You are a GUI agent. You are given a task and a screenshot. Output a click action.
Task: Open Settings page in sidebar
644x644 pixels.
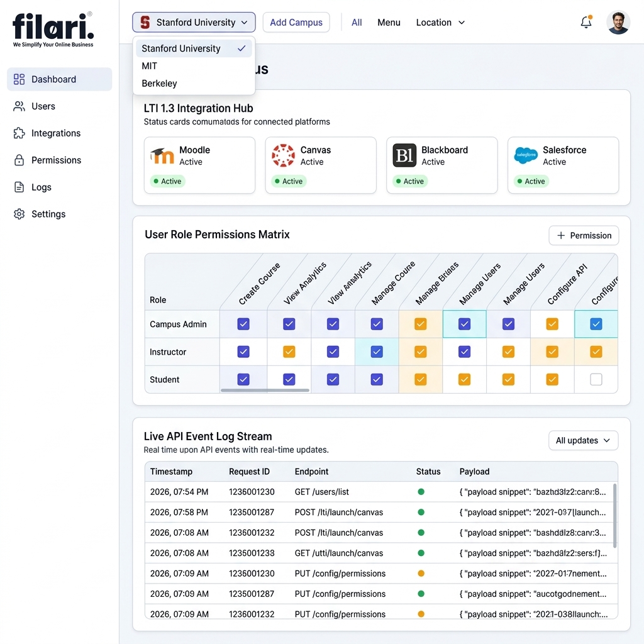(x=60, y=214)
